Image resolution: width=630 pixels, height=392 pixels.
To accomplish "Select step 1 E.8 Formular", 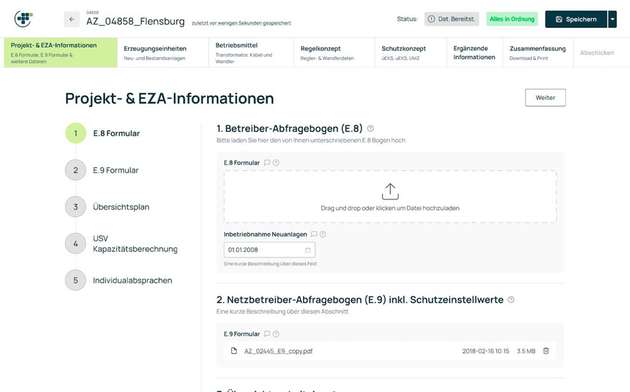I will pyautogui.click(x=102, y=133).
